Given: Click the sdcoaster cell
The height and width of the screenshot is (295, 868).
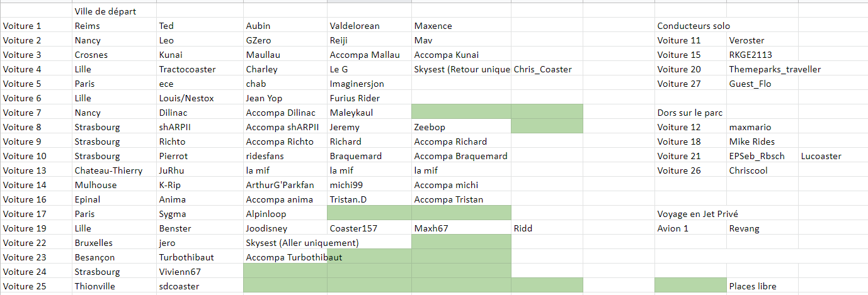Looking at the screenshot, I should point(179,286).
